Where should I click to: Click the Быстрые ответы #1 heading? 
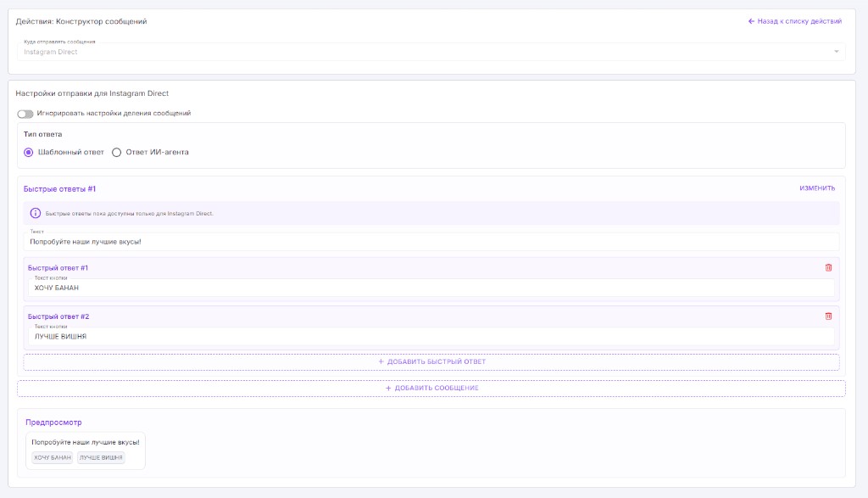coord(59,189)
